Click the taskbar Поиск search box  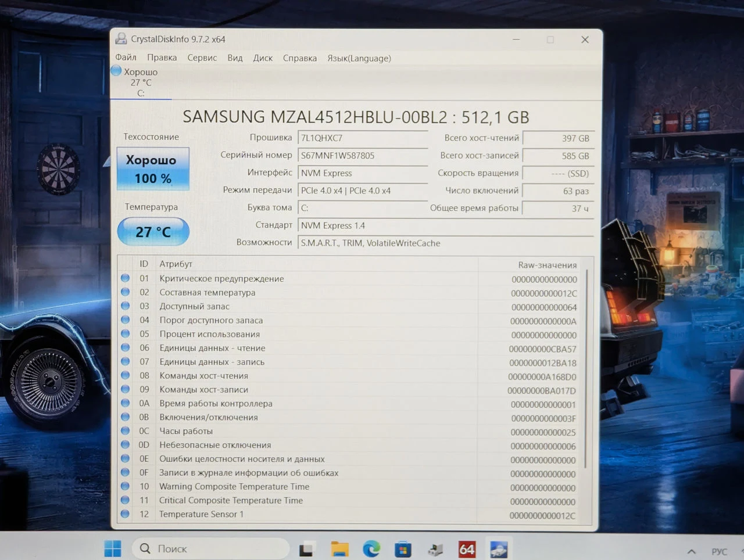click(x=211, y=548)
